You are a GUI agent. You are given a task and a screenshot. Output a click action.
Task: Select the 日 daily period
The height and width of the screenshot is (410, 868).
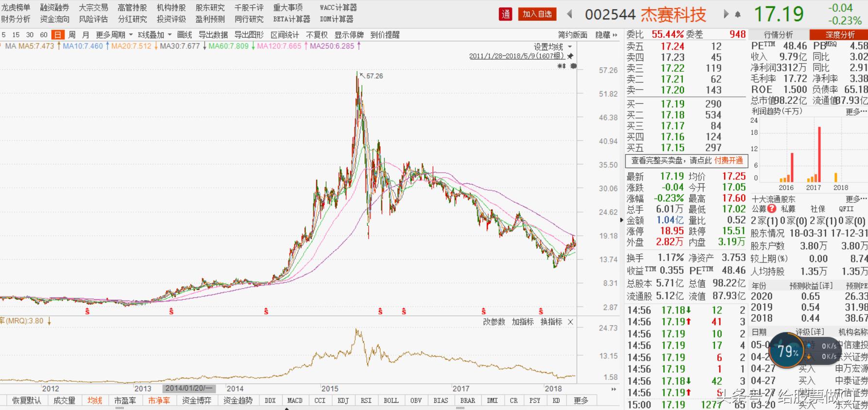(x=58, y=35)
